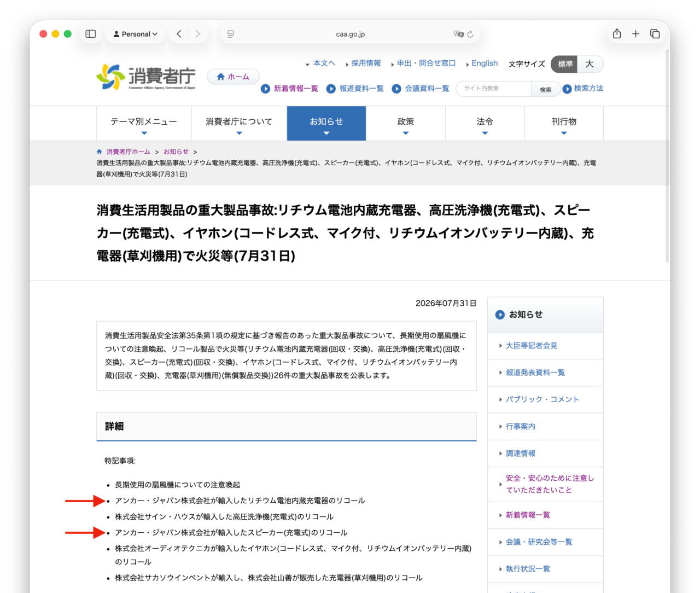Screen dimensions: 700x593
Task: Click お知らせ breadcrumb link
Action: point(176,152)
